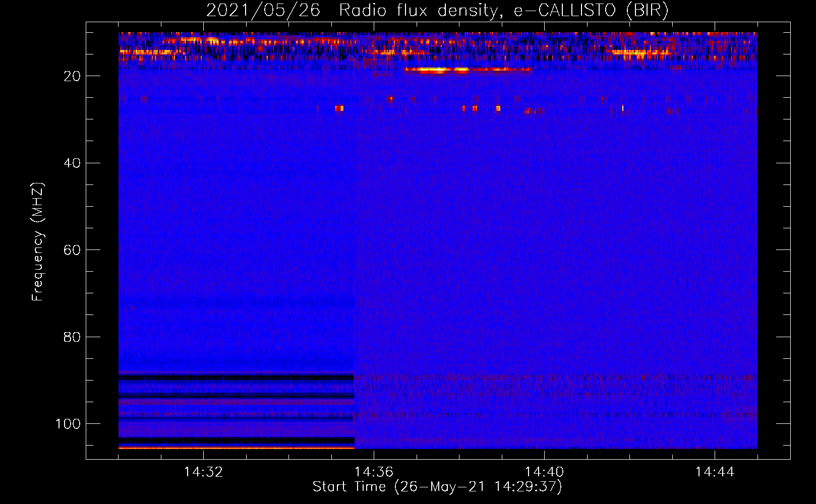Click the 14:40 time tick label
Screen dimensions: 816x504
tap(544, 472)
